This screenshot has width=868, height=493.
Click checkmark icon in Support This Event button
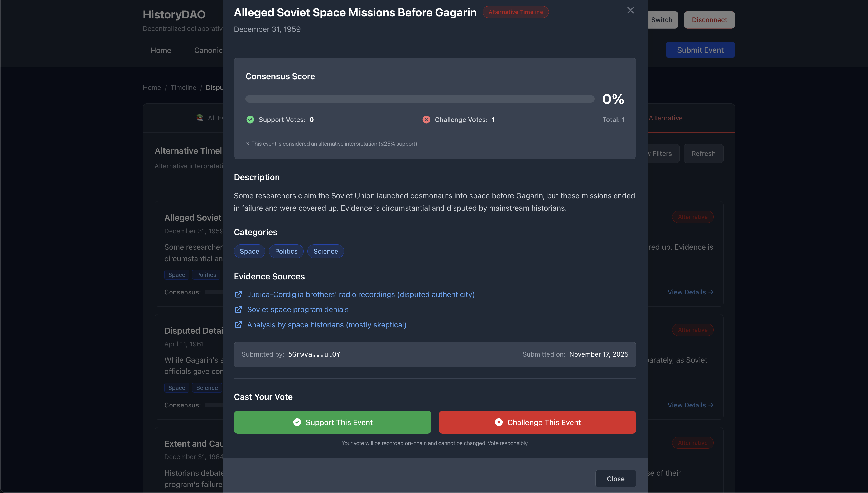click(297, 422)
